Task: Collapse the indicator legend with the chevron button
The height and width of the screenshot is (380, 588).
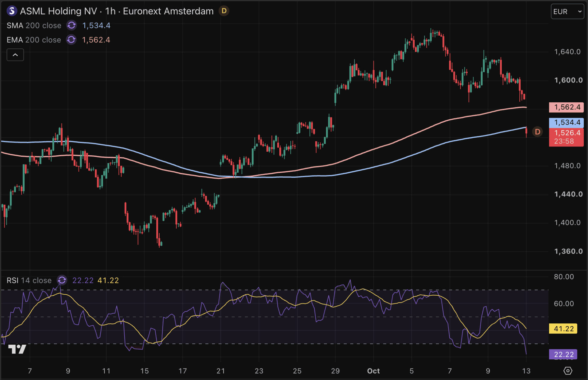Action: (x=15, y=55)
